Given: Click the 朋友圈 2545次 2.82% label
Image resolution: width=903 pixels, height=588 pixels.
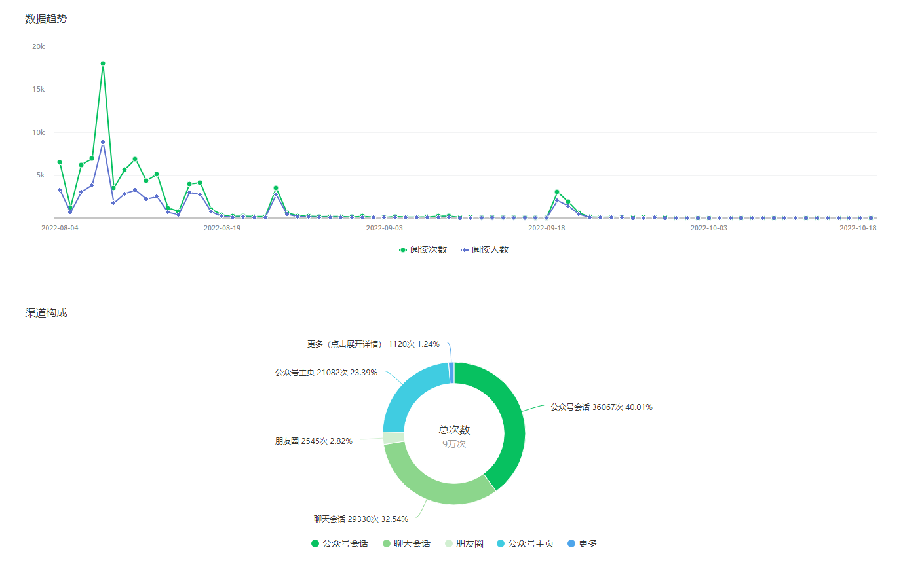Looking at the screenshot, I should (x=314, y=441).
